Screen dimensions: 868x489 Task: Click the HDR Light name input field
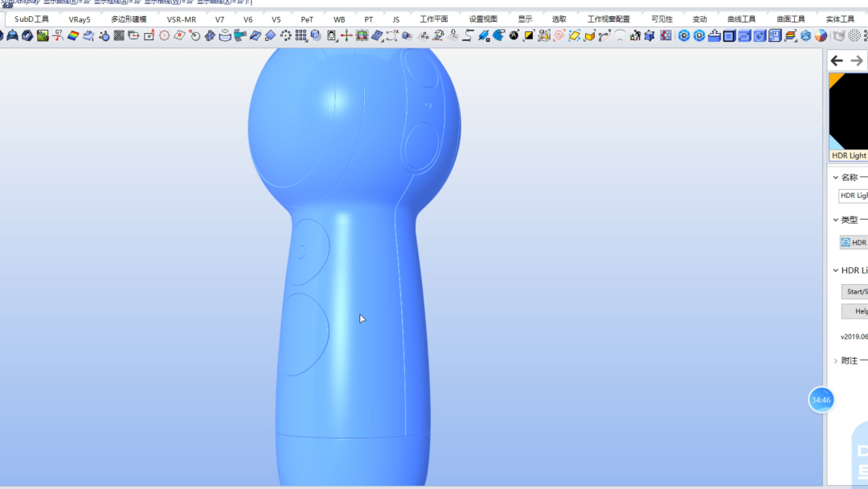tap(853, 195)
